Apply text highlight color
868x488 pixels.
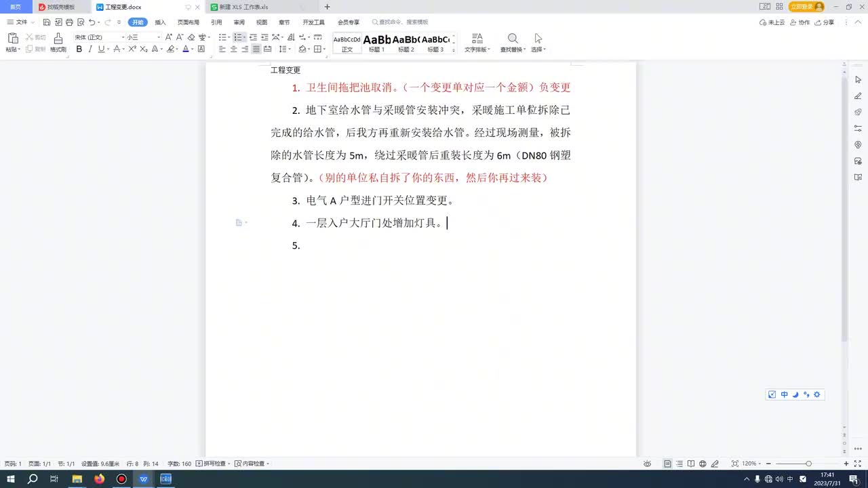pos(171,49)
